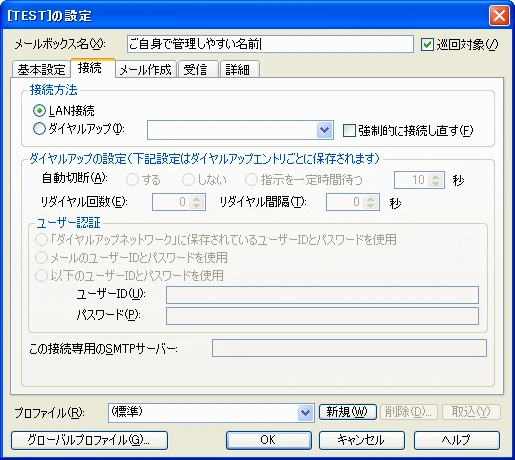Click the SMTPサーバー input field
The width and height of the screenshot is (515, 460).
click(x=349, y=348)
